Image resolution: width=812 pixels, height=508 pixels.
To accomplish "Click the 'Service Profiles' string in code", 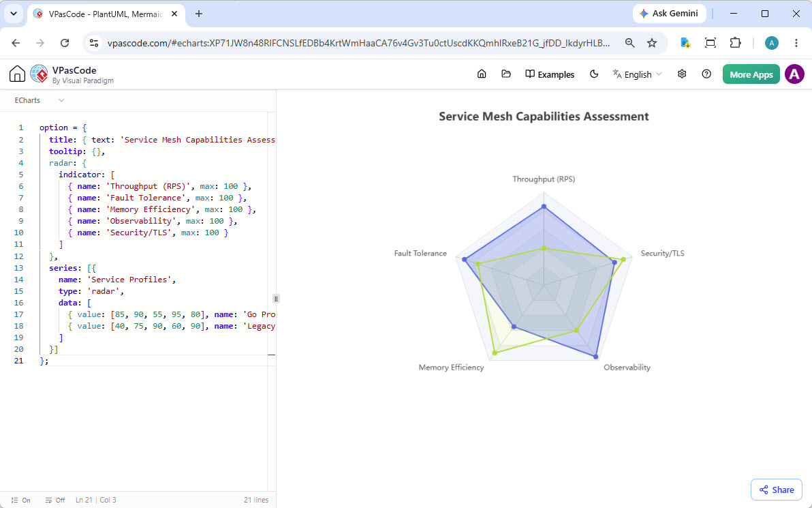I will (129, 280).
